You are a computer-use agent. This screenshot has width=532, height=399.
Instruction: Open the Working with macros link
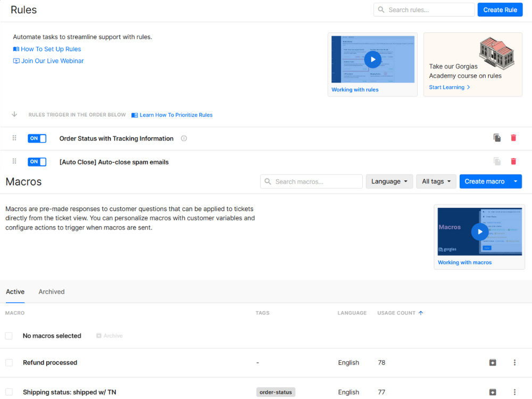point(464,262)
